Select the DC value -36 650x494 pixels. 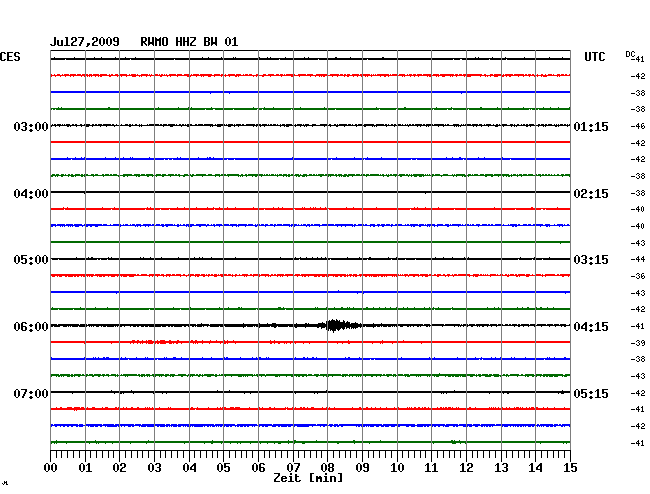638,276
